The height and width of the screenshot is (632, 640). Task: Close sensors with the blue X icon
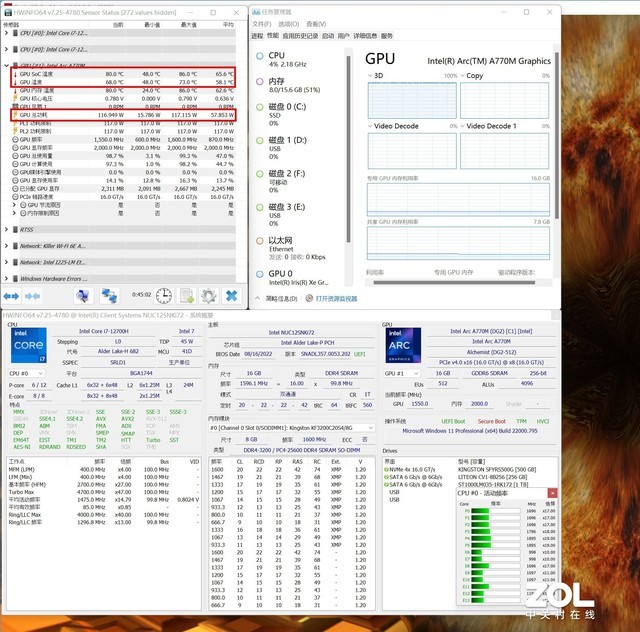click(x=232, y=296)
